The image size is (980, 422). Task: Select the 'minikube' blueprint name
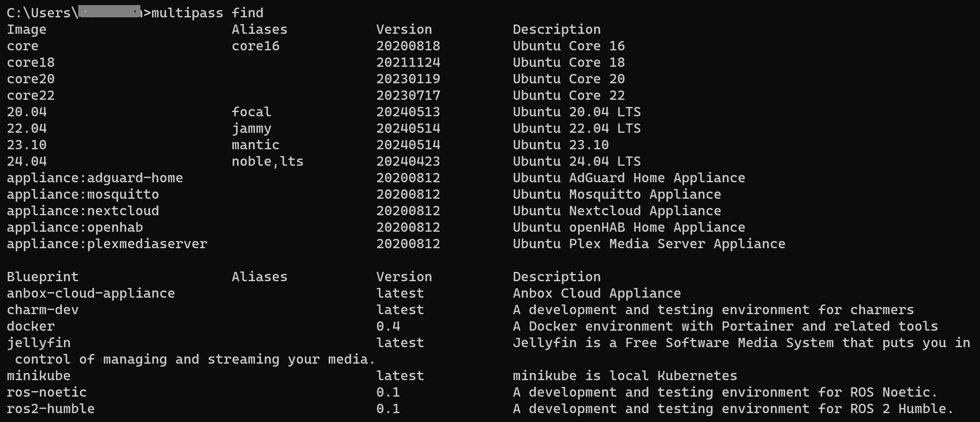click(x=38, y=375)
